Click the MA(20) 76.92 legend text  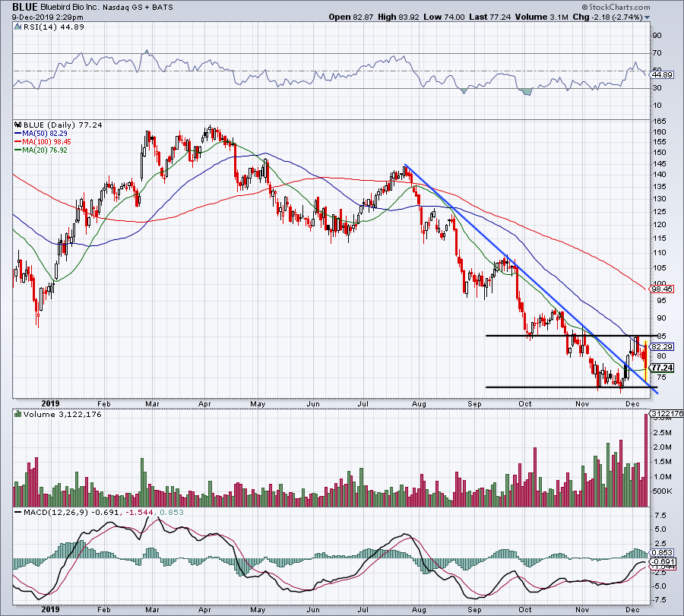45,150
